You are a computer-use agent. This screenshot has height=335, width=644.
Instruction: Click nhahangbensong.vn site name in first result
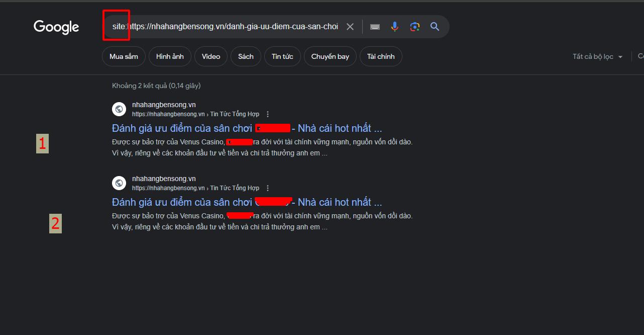pyautogui.click(x=164, y=105)
